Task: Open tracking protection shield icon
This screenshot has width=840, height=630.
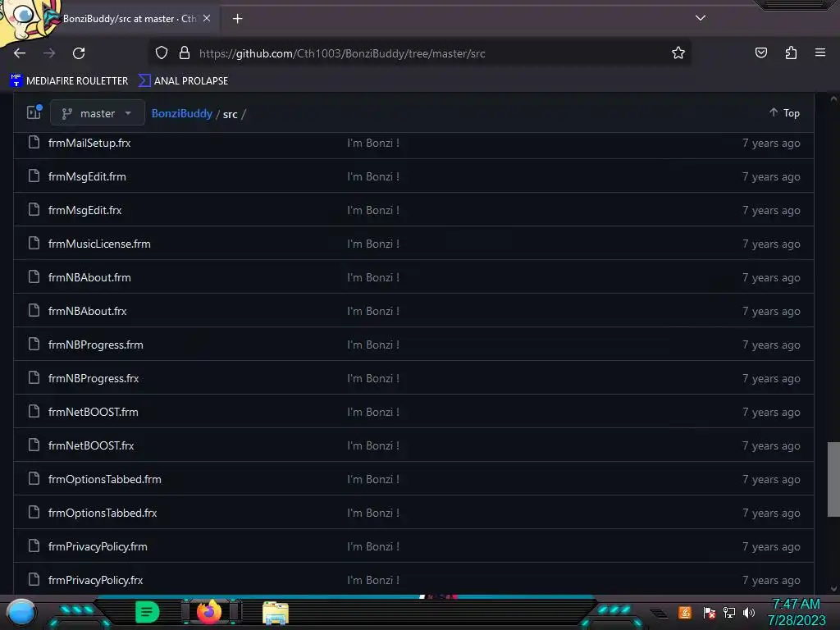Action: pyautogui.click(x=162, y=53)
